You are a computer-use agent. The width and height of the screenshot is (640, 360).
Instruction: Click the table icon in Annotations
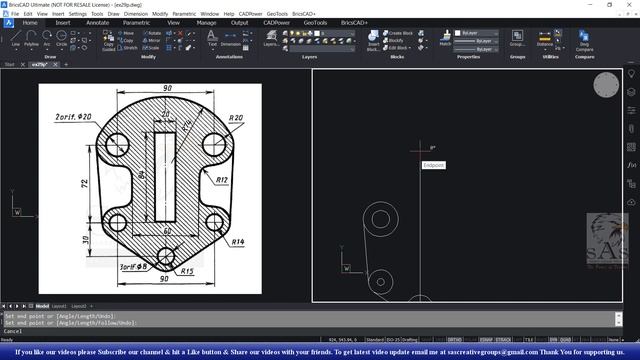click(246, 48)
